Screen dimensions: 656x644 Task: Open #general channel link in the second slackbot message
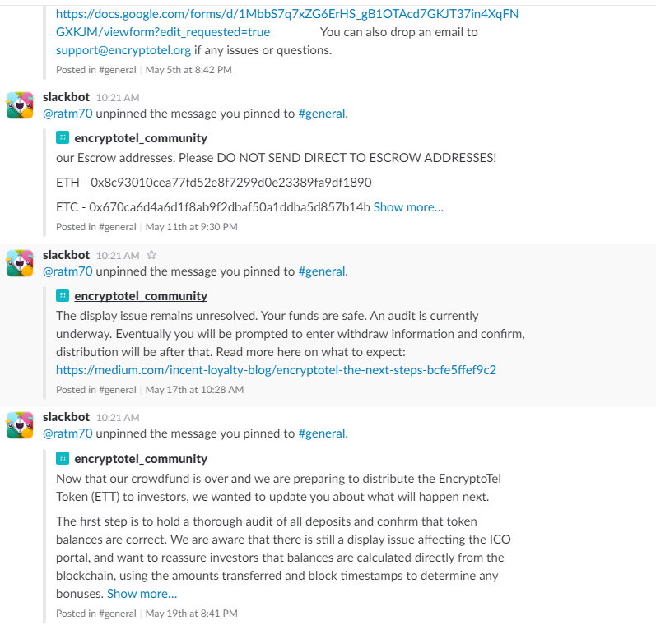[x=322, y=271]
